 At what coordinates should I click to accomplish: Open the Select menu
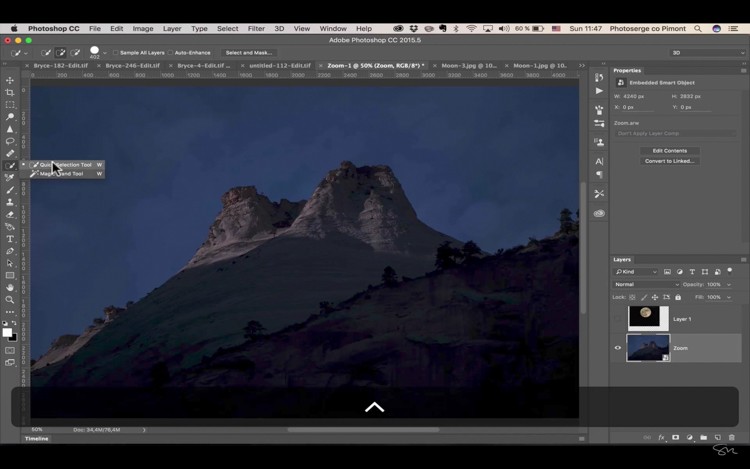click(x=227, y=29)
